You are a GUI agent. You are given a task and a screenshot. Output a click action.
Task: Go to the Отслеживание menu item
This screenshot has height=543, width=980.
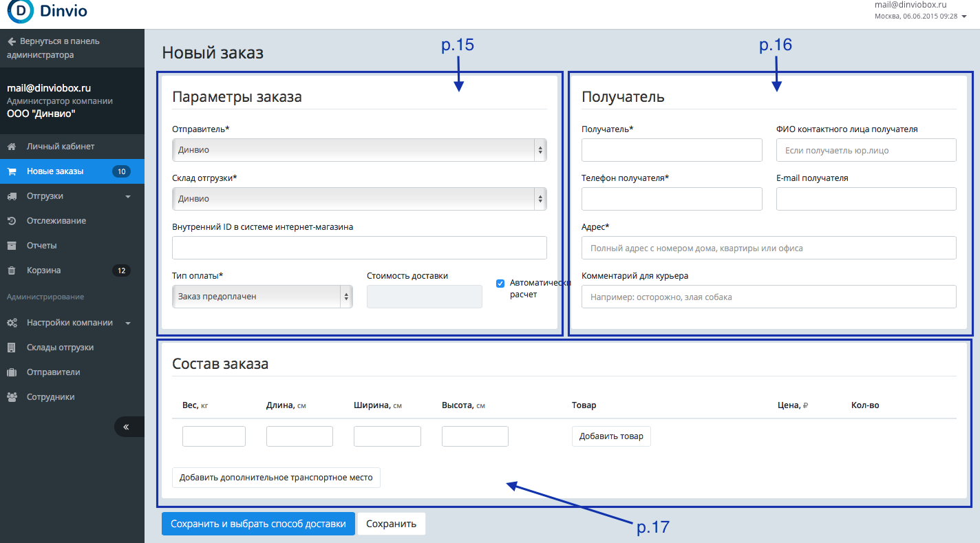[72, 221]
